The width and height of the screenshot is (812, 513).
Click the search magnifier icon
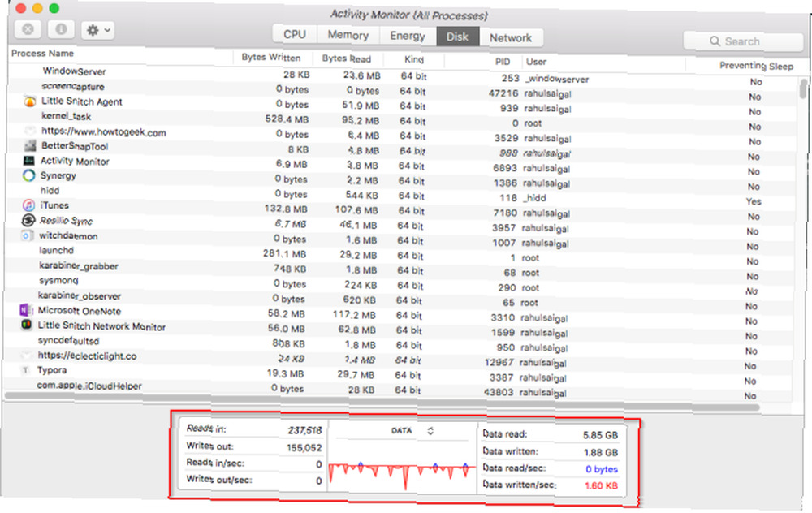click(715, 41)
